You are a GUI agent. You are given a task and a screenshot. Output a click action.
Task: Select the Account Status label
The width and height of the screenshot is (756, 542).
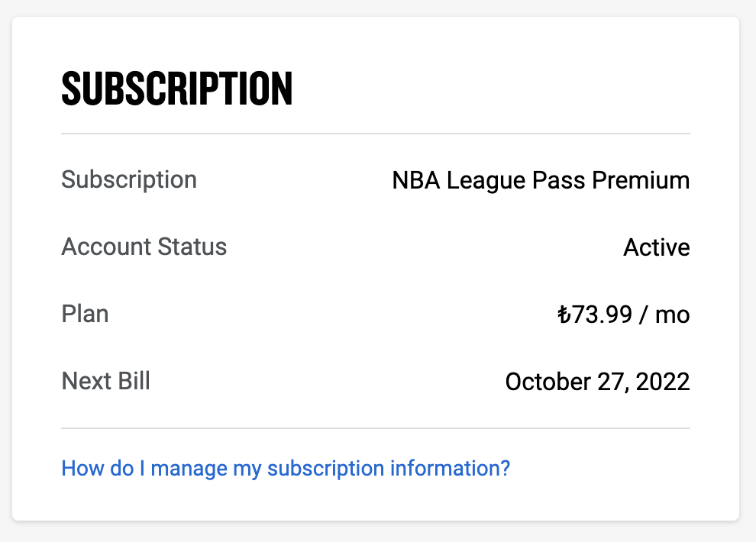pyautogui.click(x=144, y=247)
